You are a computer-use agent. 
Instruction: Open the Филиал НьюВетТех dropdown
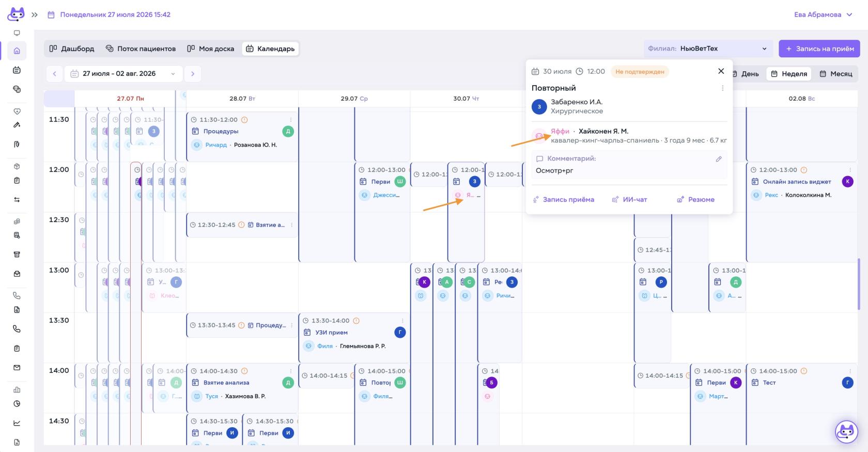tap(708, 49)
